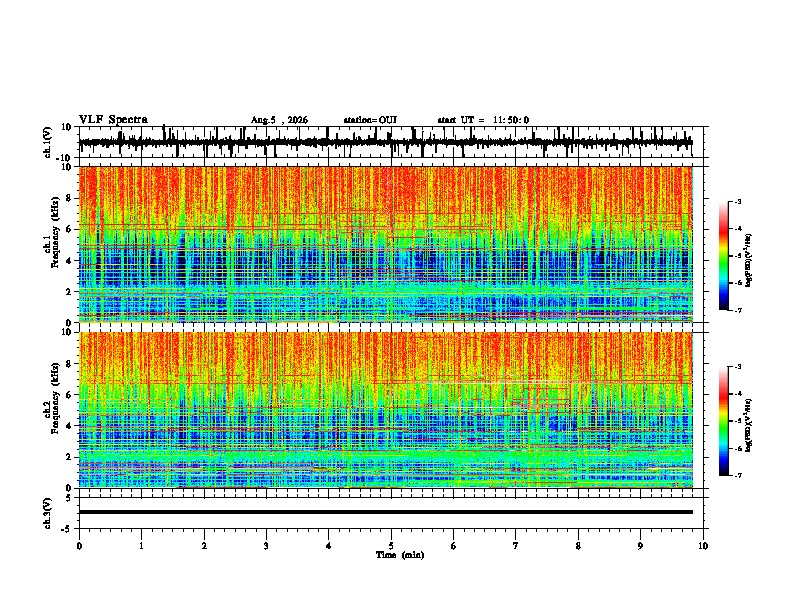
Task: Click inside the ch.2 spectrogram panel
Action: pos(385,410)
